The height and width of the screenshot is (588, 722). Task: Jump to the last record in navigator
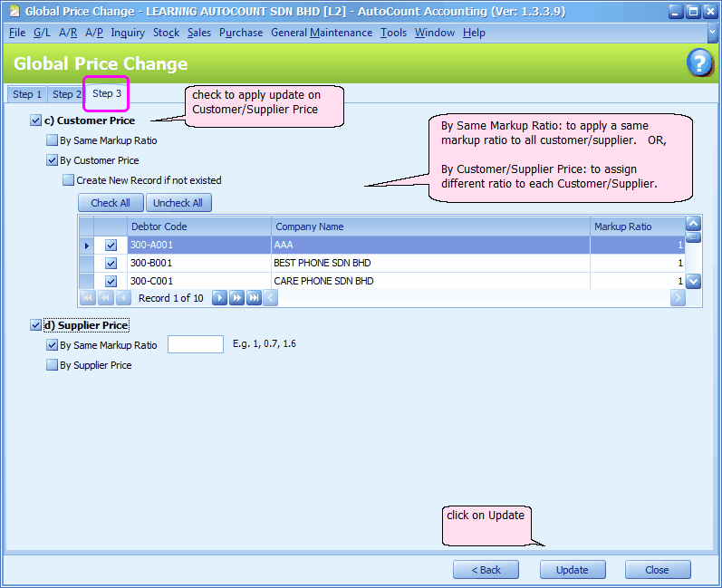point(254,298)
